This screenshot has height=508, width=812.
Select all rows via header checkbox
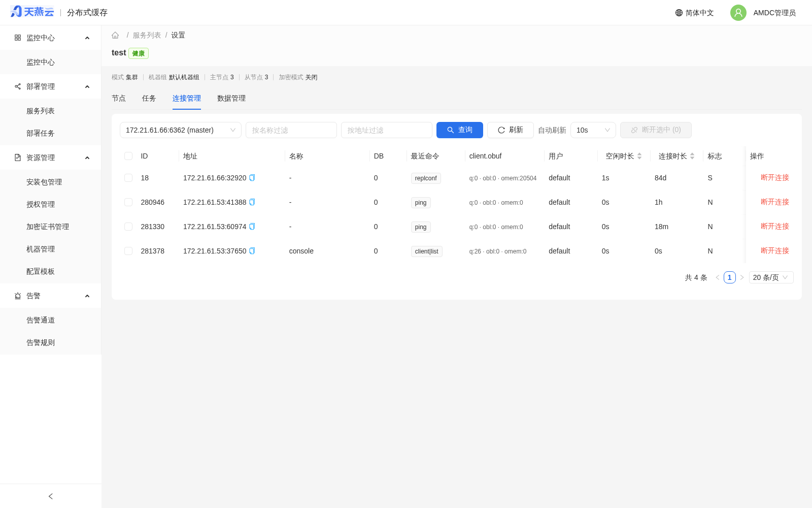tap(128, 156)
